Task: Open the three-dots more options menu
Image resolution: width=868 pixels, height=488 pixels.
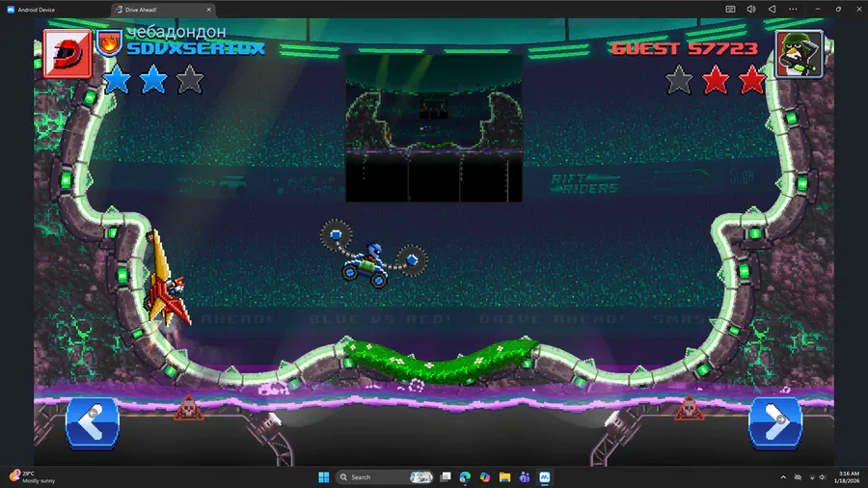Action: pyautogui.click(x=794, y=10)
